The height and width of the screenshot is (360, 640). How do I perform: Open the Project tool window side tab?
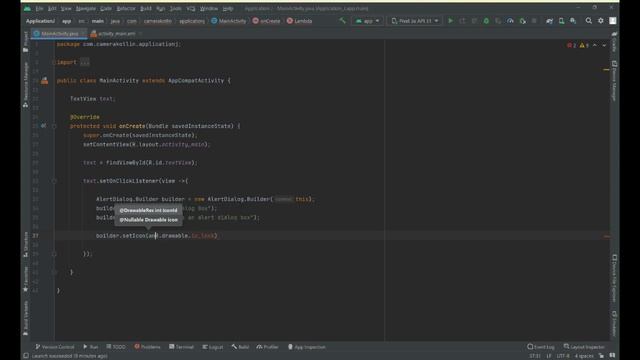[x=26, y=42]
